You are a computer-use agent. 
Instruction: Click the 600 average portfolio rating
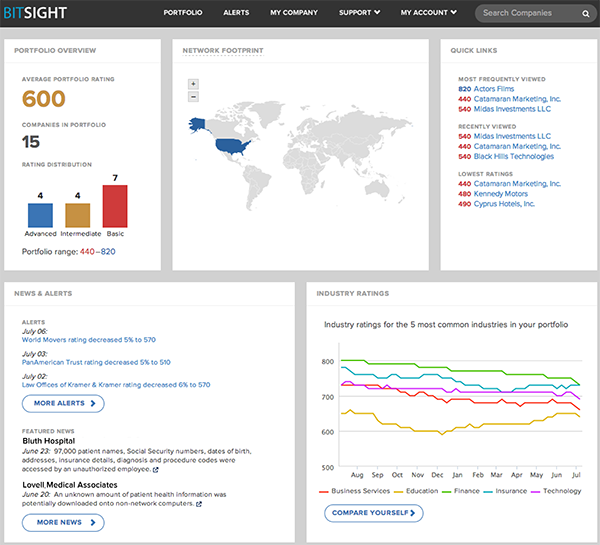(44, 99)
